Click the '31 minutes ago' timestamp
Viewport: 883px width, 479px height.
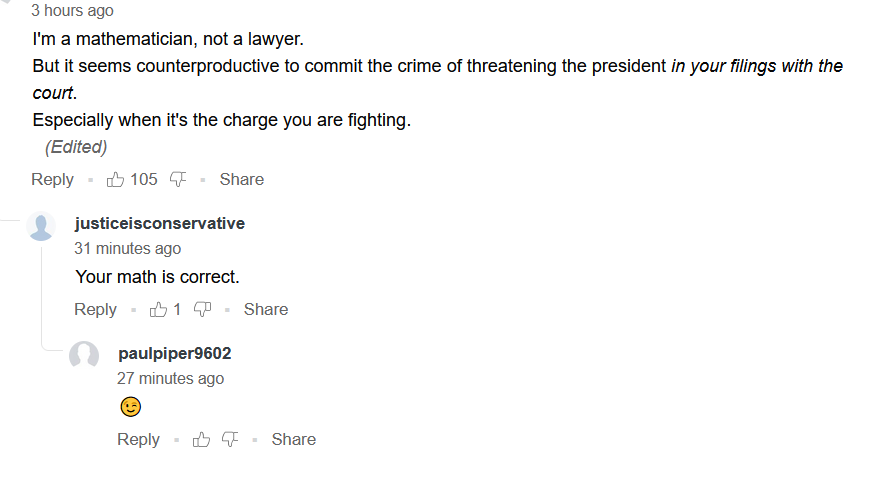tap(128, 249)
